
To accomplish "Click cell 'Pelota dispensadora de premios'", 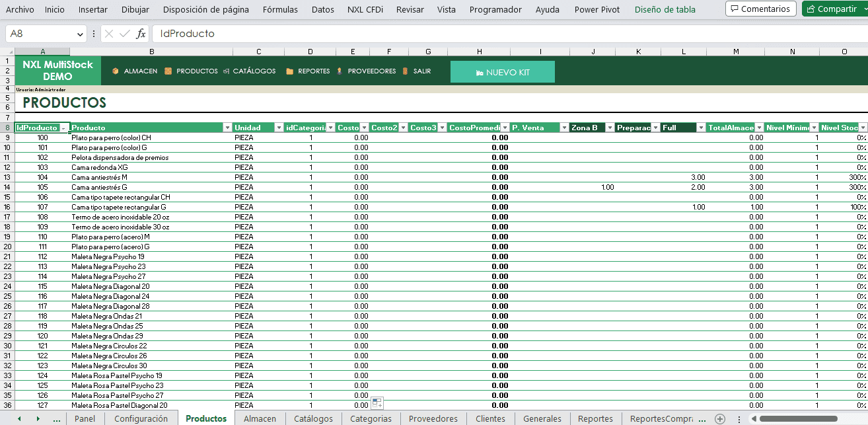I will pos(151,157).
